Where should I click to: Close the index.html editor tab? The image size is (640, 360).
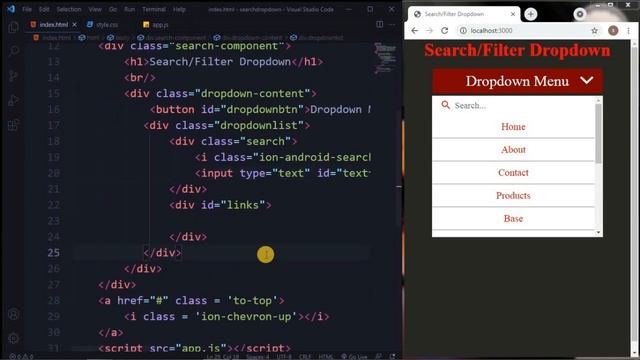click(x=74, y=25)
